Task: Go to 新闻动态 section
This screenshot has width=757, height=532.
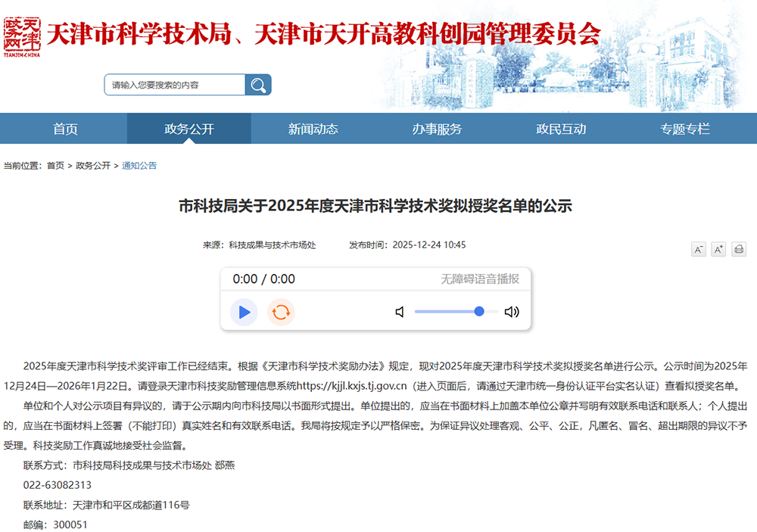Action: pos(313,129)
